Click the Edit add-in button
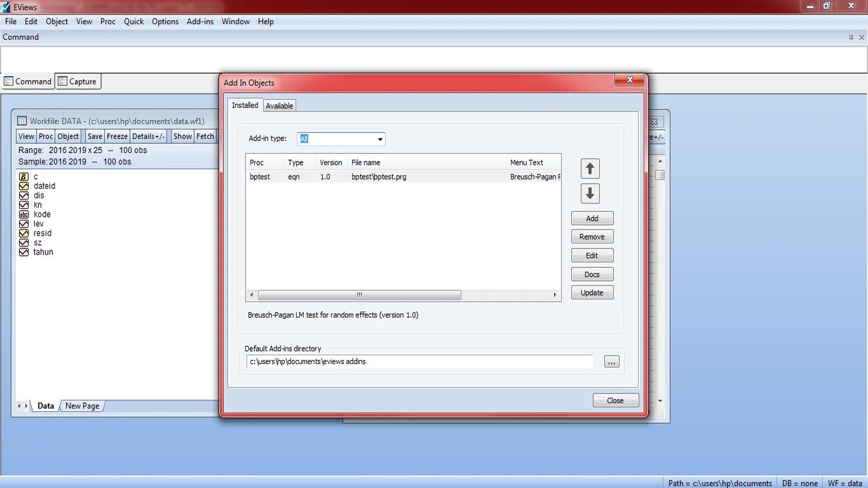Screen dimensions: 868x488 (x=592, y=255)
